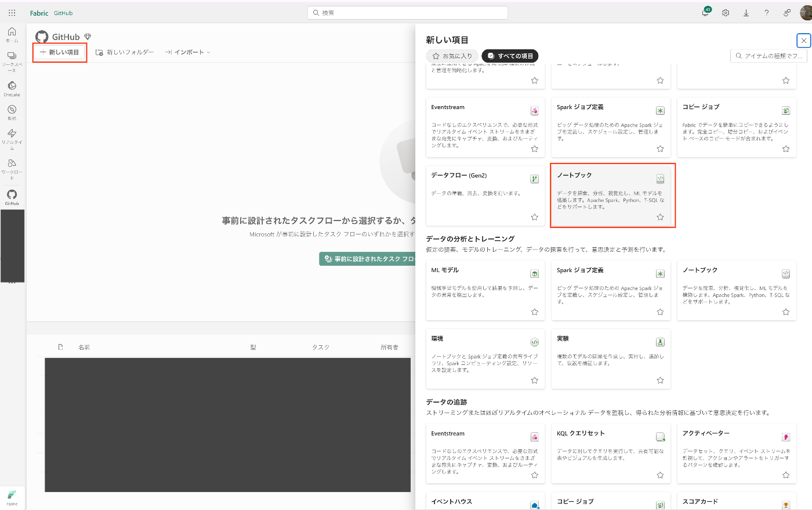Sort by 型 column header
The image size is (812, 510).
(x=253, y=348)
